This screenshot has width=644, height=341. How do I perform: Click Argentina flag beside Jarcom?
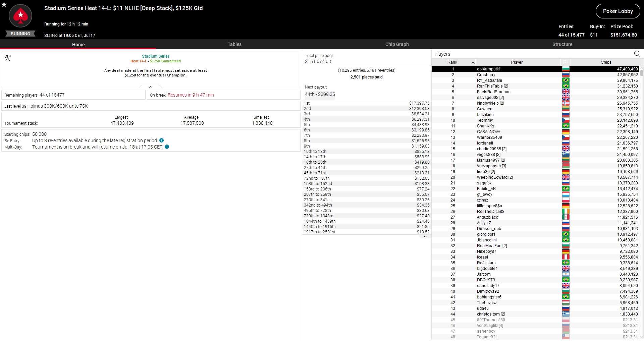(566, 274)
